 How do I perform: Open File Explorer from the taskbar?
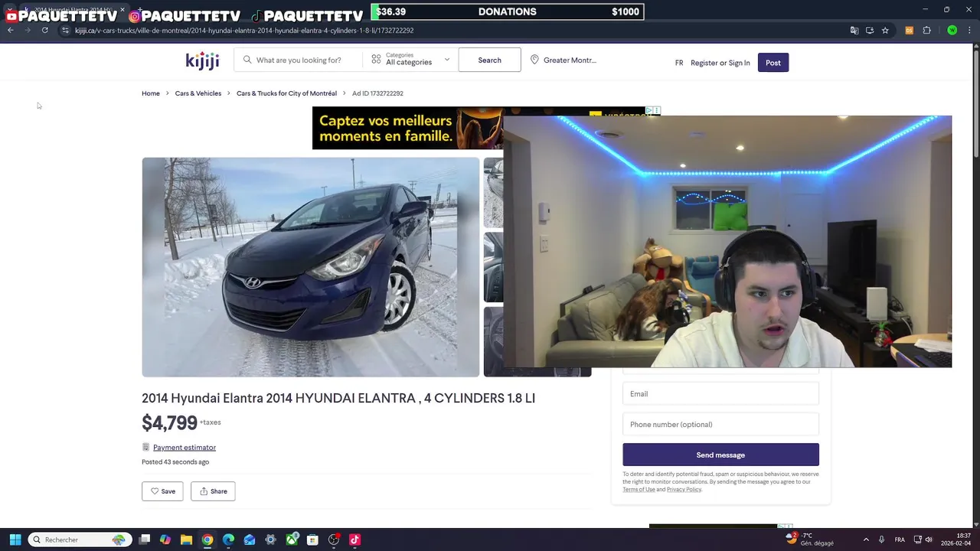(x=186, y=540)
